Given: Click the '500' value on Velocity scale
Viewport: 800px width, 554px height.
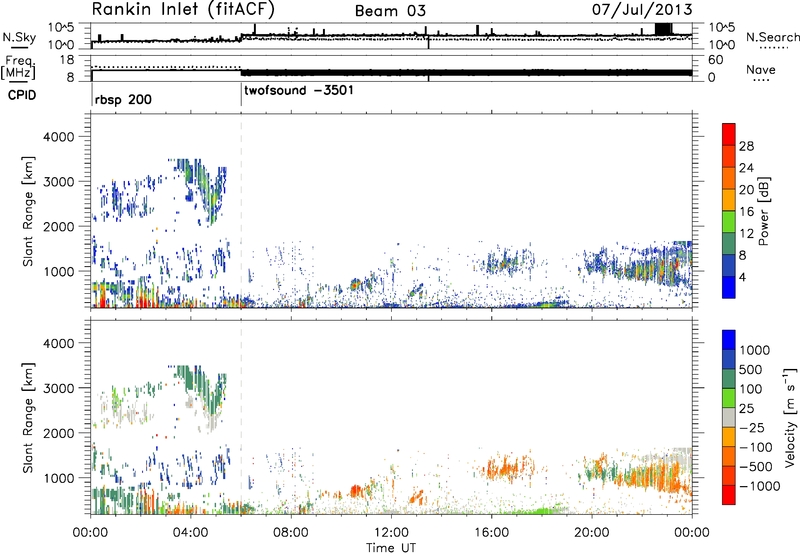Looking at the screenshot, I should (753, 369).
